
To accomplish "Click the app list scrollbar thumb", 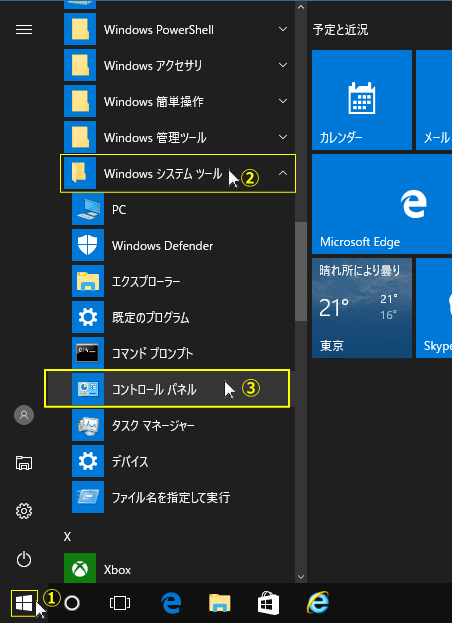I will pos(301,271).
